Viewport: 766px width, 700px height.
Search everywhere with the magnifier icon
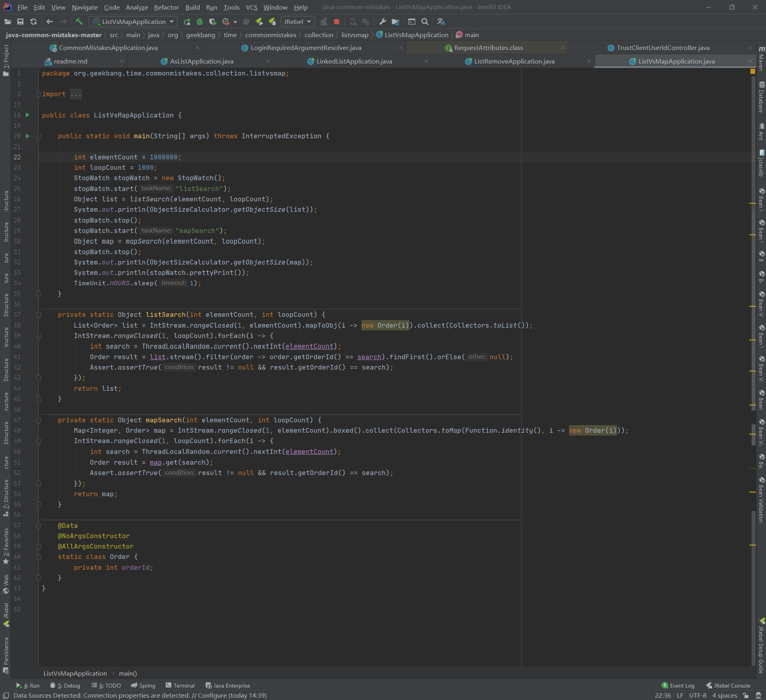425,22
